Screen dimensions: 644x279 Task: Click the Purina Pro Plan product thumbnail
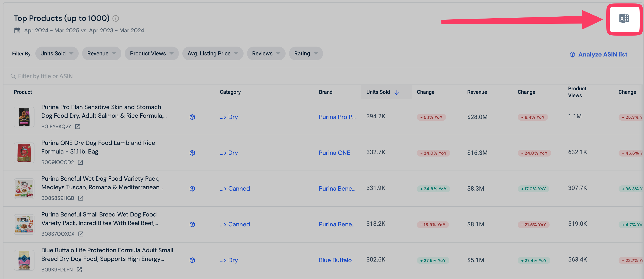[24, 117]
